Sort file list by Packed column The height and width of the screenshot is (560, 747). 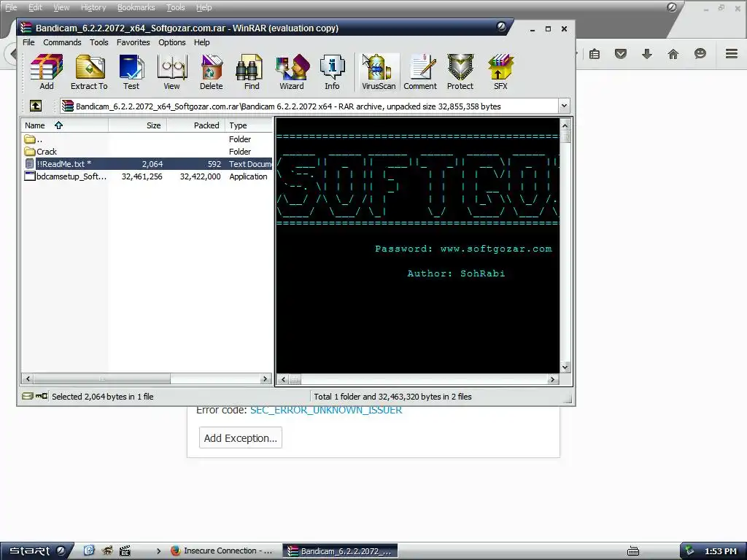click(x=196, y=125)
